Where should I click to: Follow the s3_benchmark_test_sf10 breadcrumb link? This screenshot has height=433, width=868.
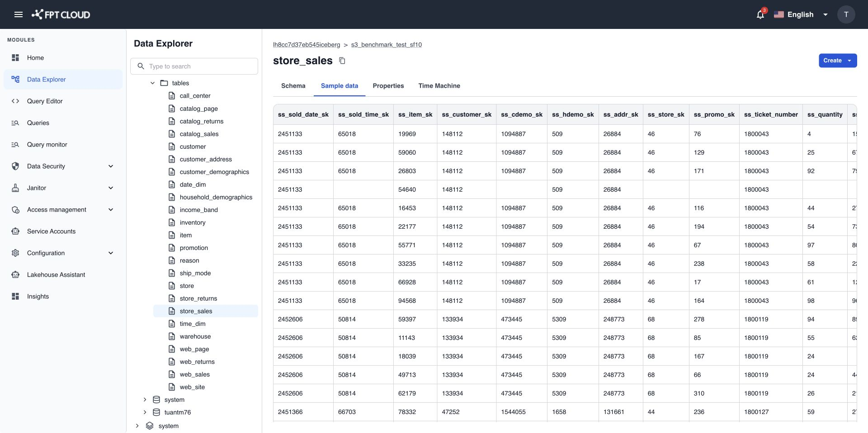click(386, 45)
